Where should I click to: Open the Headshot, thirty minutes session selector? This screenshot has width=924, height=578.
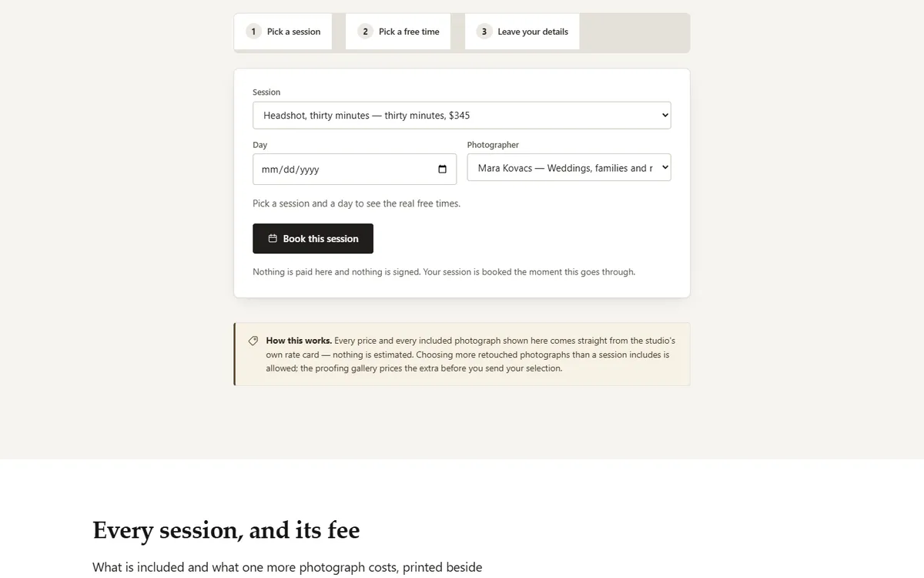pyautogui.click(x=462, y=116)
